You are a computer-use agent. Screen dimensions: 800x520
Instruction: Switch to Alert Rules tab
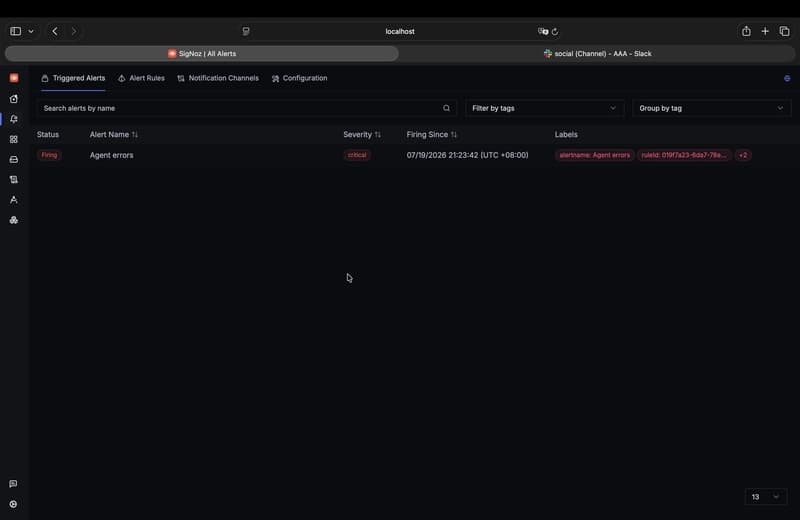point(141,78)
